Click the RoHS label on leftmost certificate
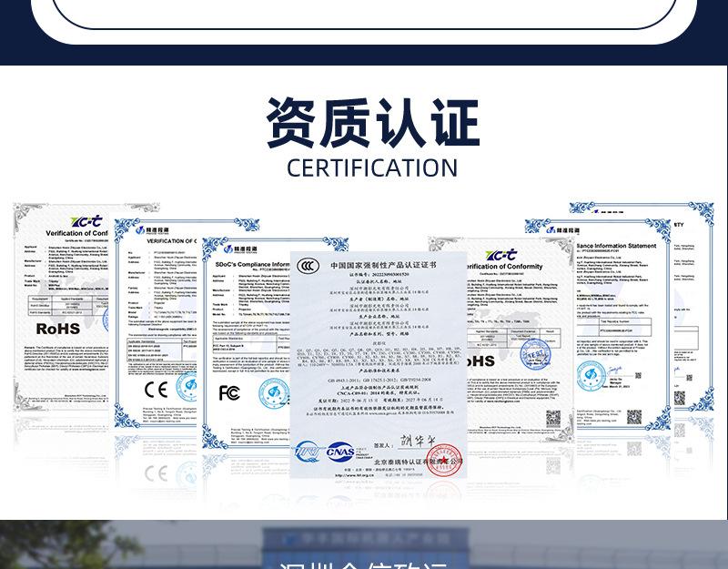The image size is (728, 569). click(58, 329)
